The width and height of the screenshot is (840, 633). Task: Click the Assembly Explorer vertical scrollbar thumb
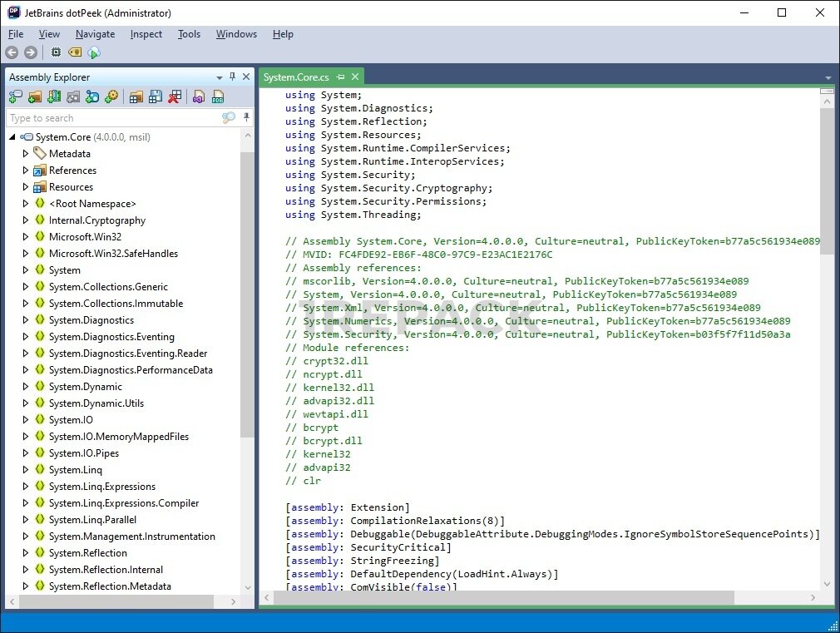click(x=247, y=294)
